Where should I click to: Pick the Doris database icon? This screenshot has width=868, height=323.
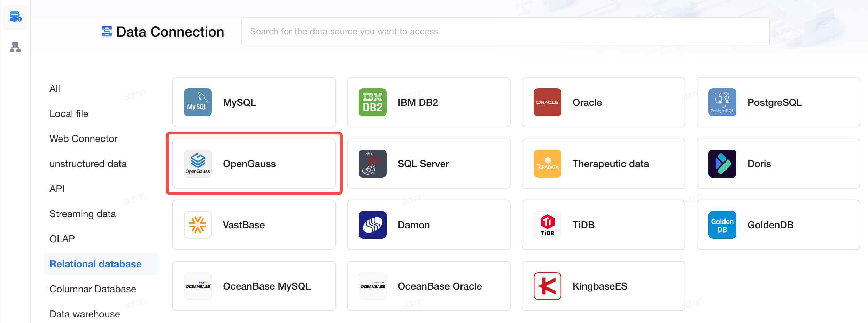click(x=722, y=164)
